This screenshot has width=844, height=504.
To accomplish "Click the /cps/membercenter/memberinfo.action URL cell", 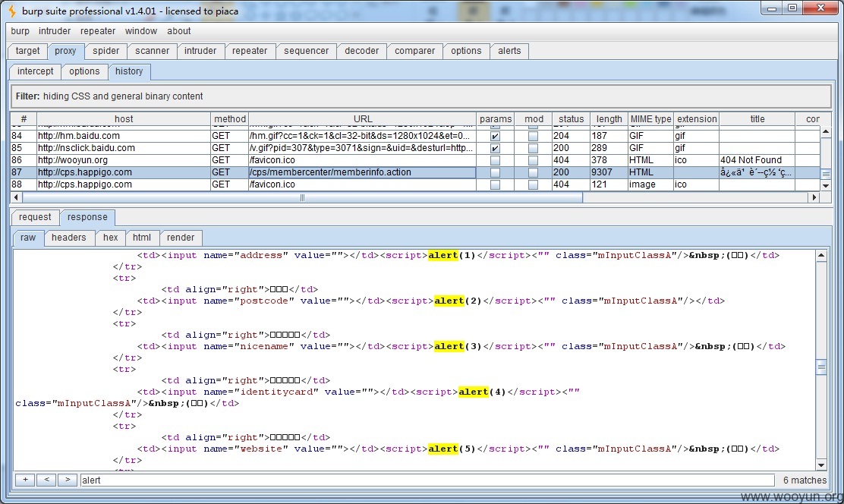I will (362, 172).
